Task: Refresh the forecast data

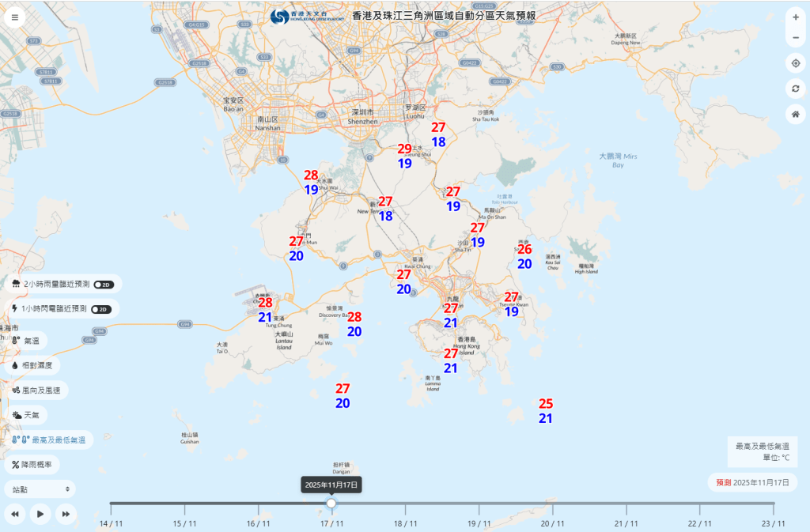Action: click(x=795, y=89)
